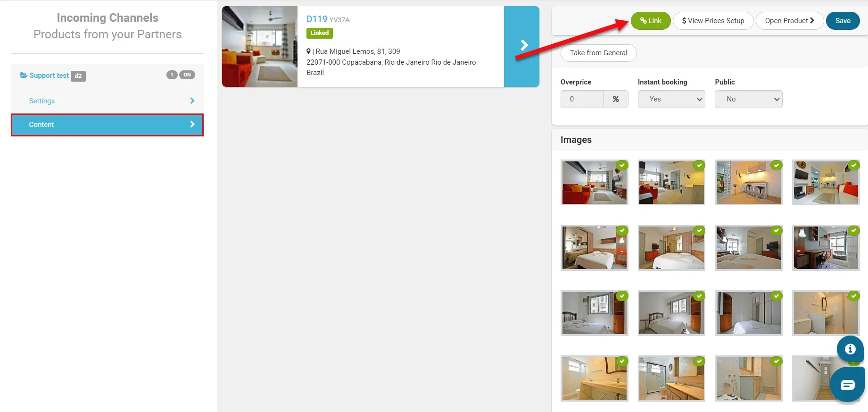This screenshot has width=868, height=412.
Task: Uncheck the first bedroom image checkmark
Action: (x=622, y=230)
